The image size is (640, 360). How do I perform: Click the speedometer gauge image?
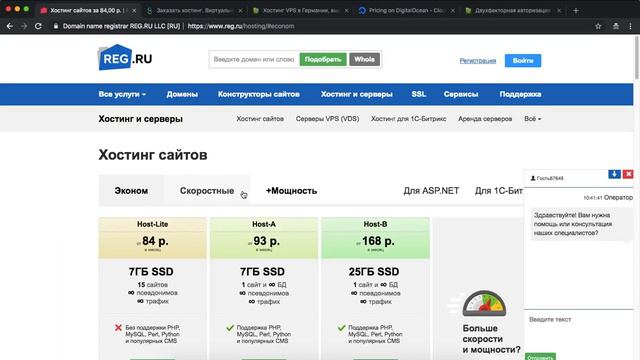click(484, 304)
